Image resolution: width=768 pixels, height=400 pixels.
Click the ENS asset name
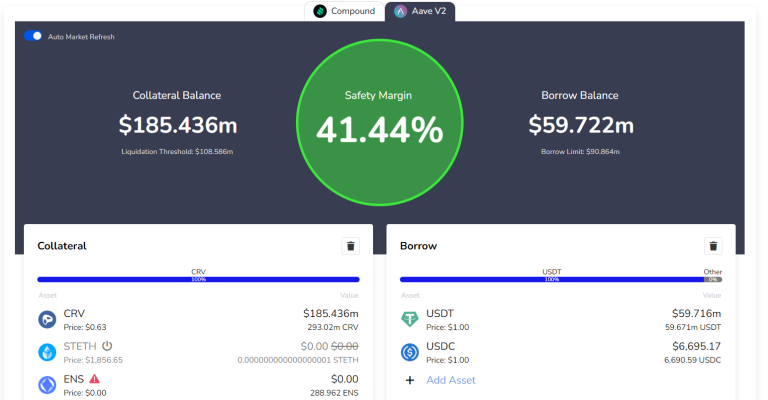click(74, 379)
